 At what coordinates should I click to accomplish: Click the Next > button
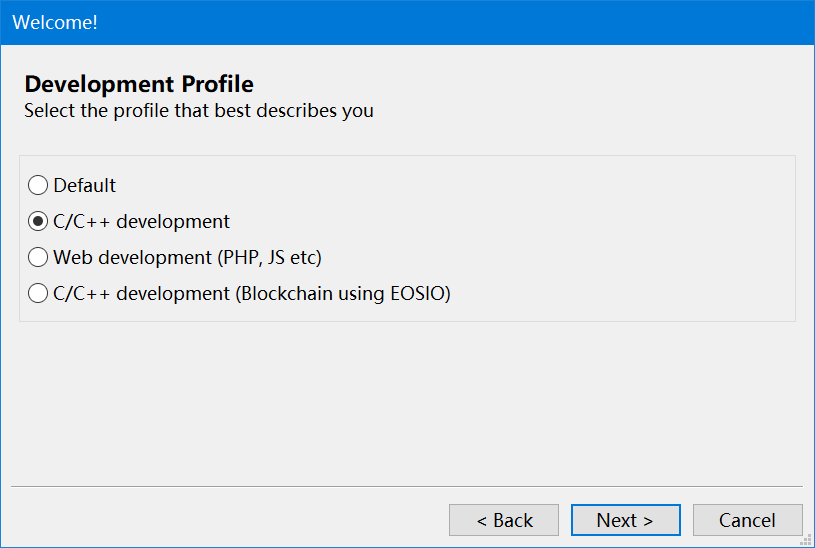point(625,520)
